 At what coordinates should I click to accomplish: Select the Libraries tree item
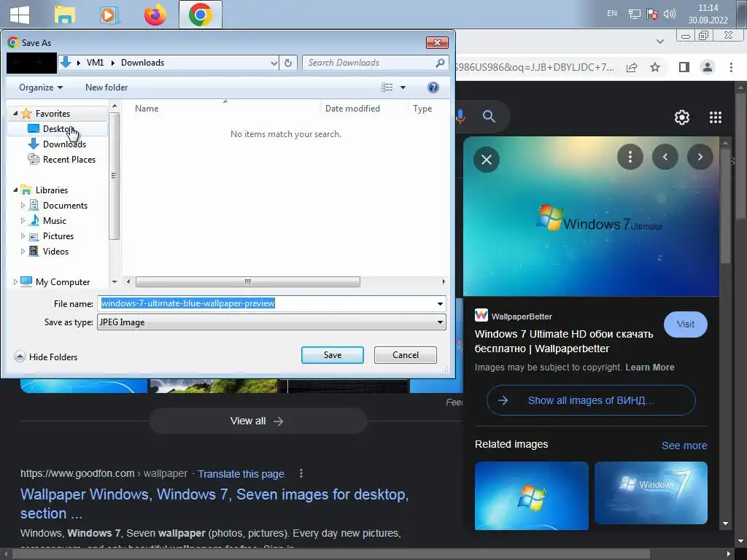(52, 190)
